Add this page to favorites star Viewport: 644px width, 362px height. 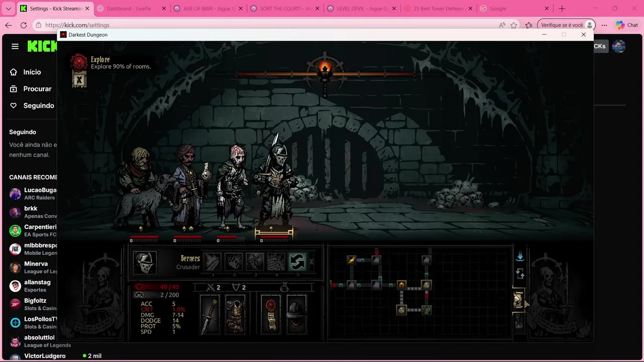click(514, 25)
